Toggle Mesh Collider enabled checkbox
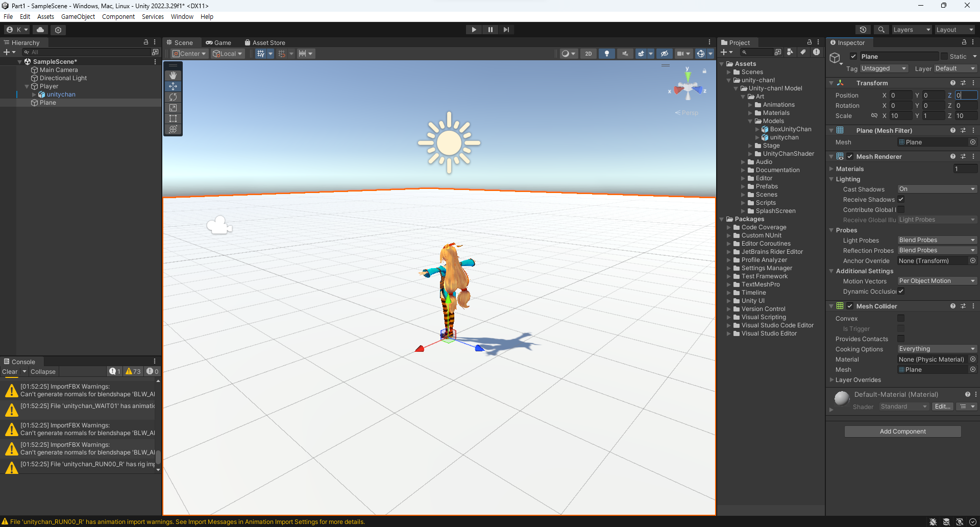Image resolution: width=980 pixels, height=527 pixels. pos(850,306)
